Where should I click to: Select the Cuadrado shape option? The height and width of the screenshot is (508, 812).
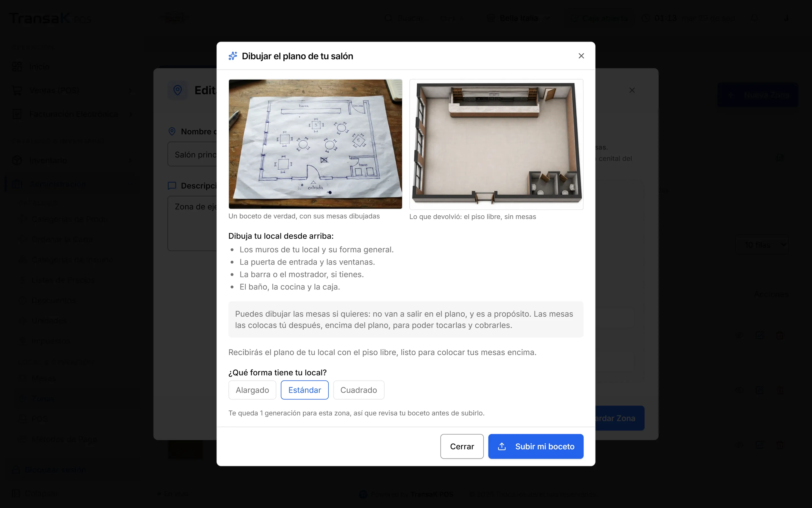(359, 390)
